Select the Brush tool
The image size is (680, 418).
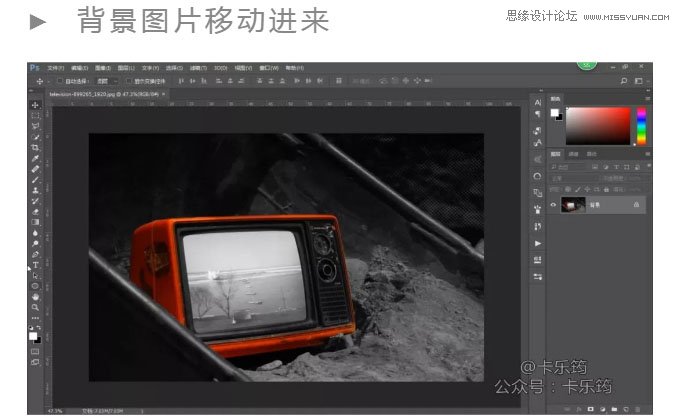pos(36,180)
